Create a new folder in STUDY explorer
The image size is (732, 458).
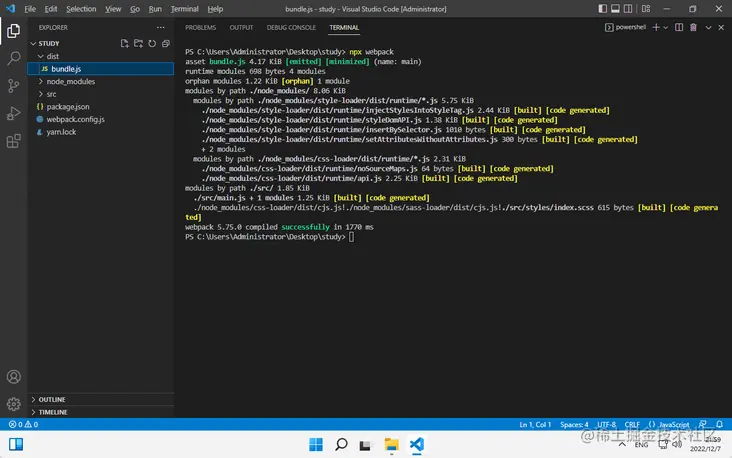point(138,43)
